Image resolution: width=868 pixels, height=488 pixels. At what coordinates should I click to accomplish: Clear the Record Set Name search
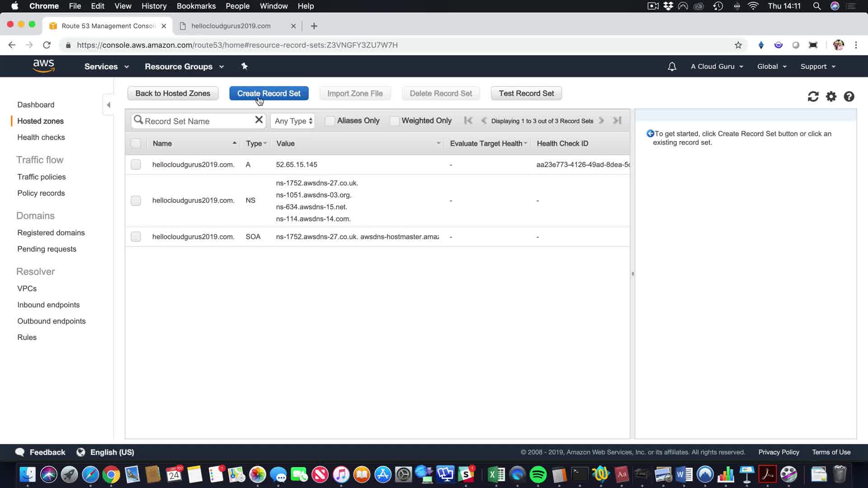(259, 120)
